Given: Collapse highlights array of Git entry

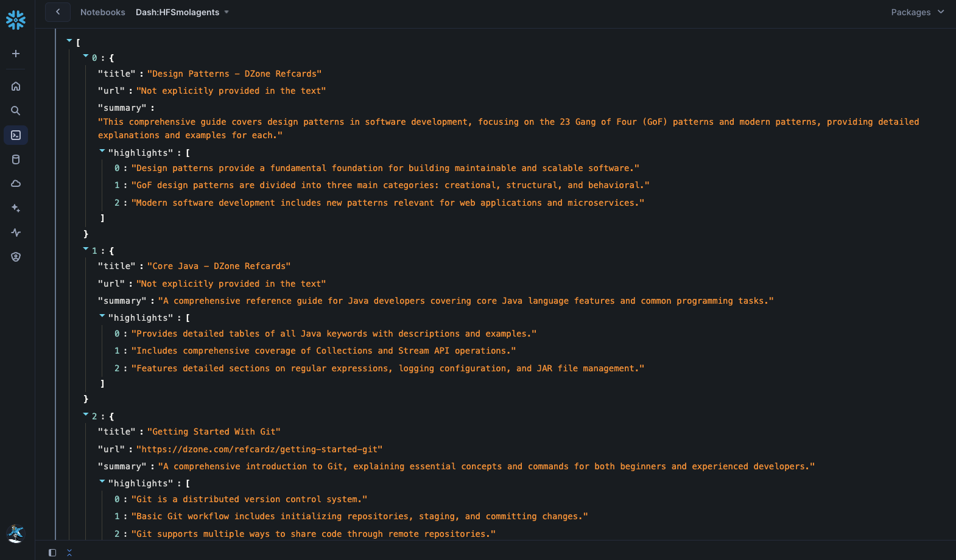Looking at the screenshot, I should point(102,481).
